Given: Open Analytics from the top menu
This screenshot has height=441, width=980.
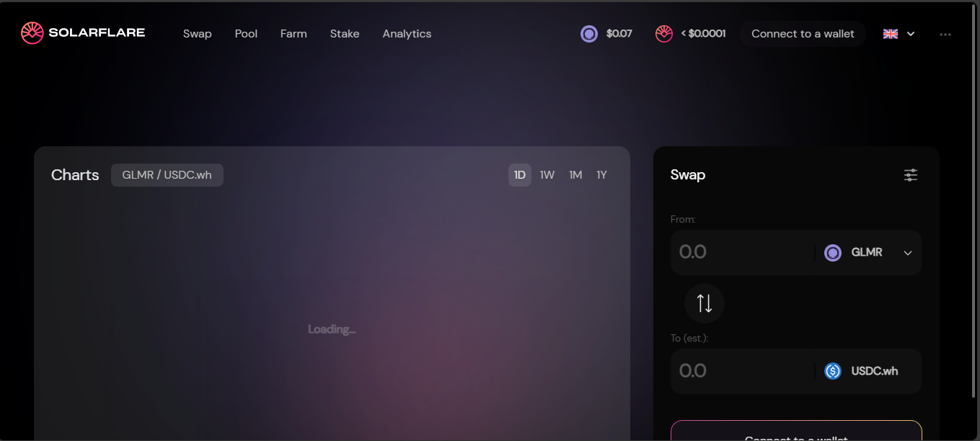Looking at the screenshot, I should click(x=407, y=34).
